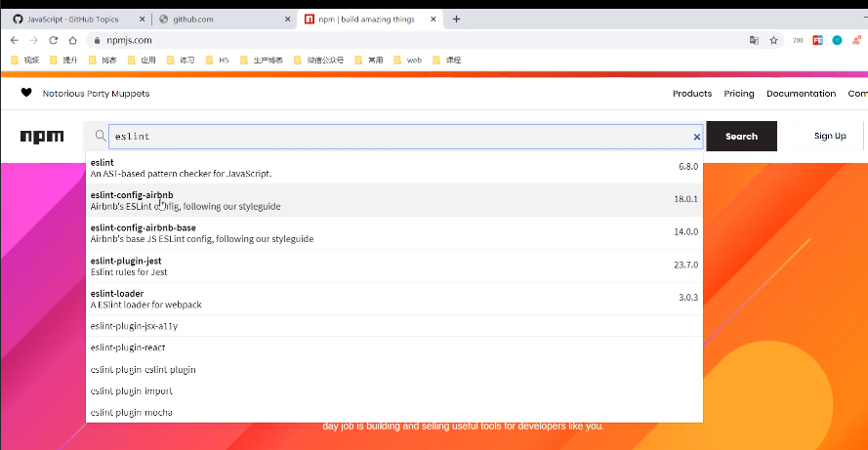
Task: Open the web bookmark folder
Action: click(x=407, y=60)
